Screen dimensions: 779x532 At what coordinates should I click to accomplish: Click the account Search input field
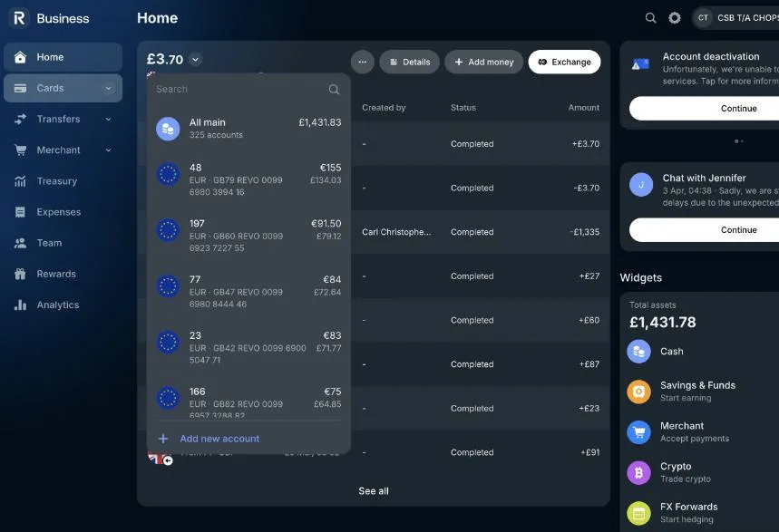pos(238,90)
